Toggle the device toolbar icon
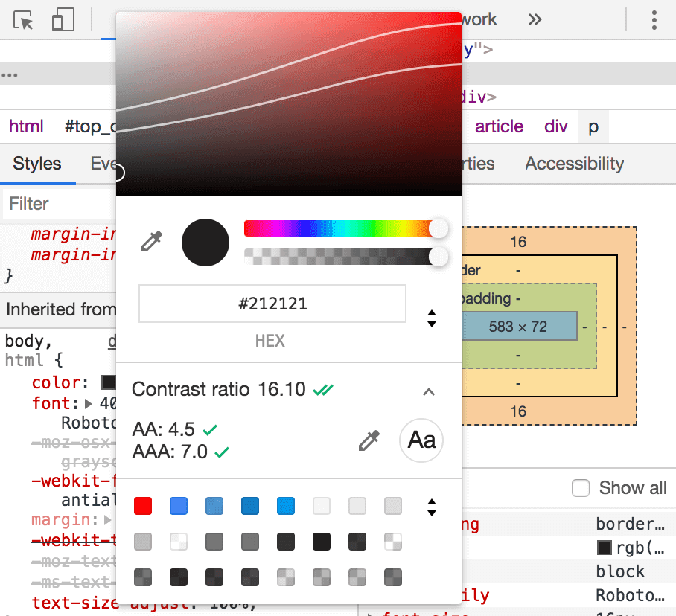676x616 pixels. [x=63, y=20]
